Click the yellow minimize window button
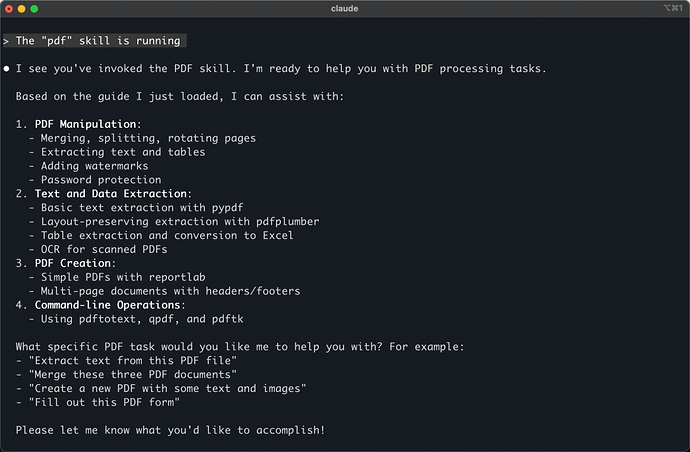Viewport: 690px width, 452px height. (22, 9)
